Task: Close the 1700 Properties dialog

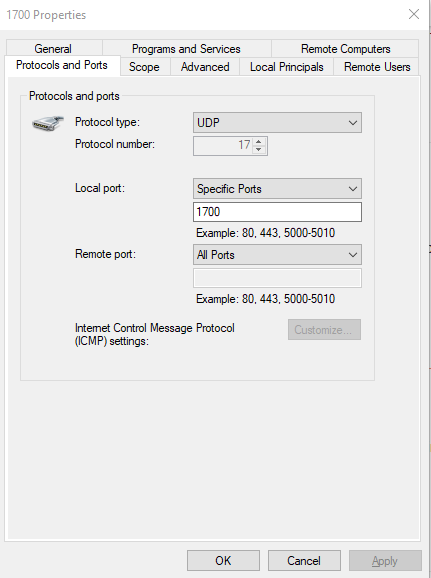Action: (414, 14)
